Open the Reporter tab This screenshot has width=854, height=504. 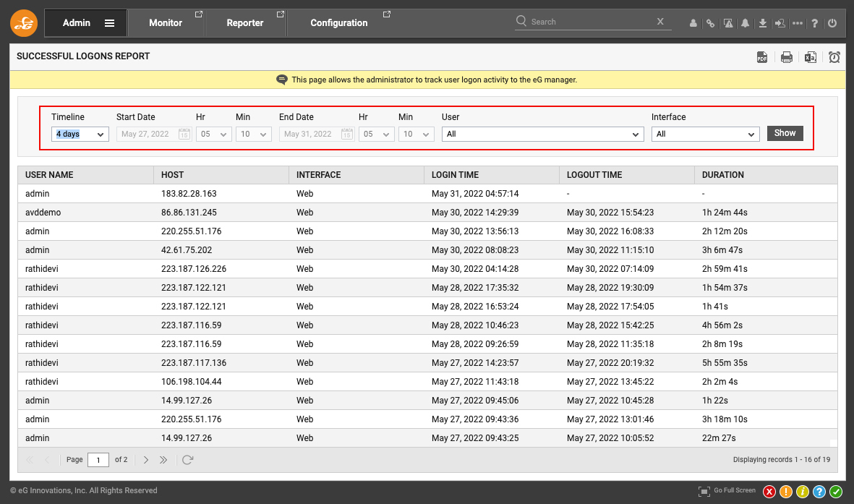pyautogui.click(x=245, y=23)
